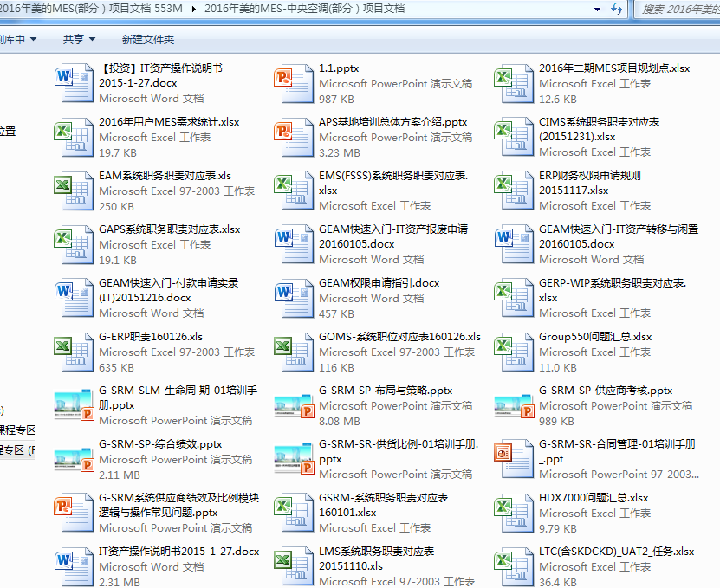Select file name GAPS系统职务职责对应表.xlsx

pyautogui.click(x=170, y=229)
